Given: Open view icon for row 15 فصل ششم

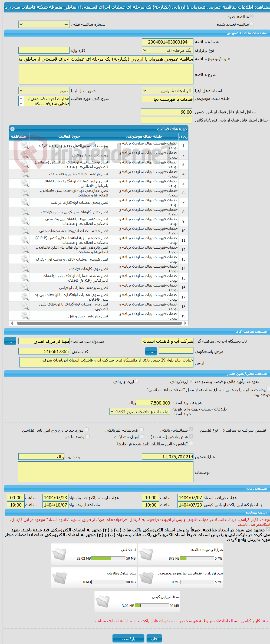Looking at the screenshot, I should click(25, 278).
